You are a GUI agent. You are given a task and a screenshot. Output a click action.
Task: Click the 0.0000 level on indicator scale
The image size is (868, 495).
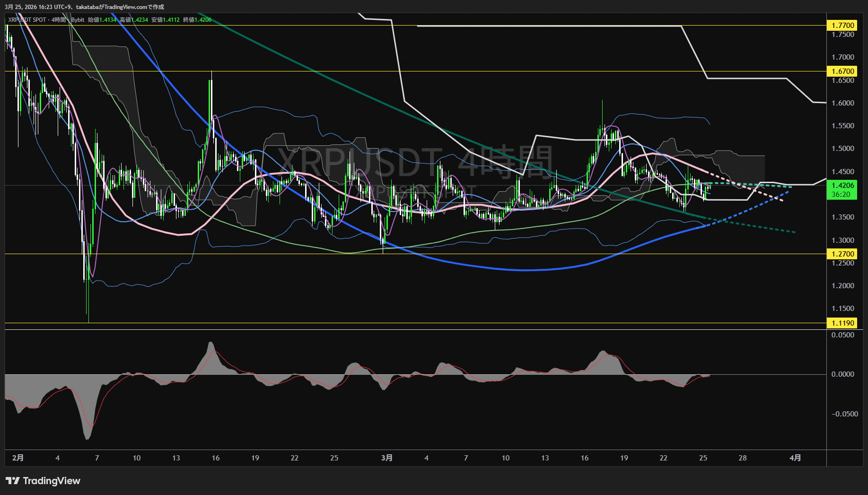842,374
